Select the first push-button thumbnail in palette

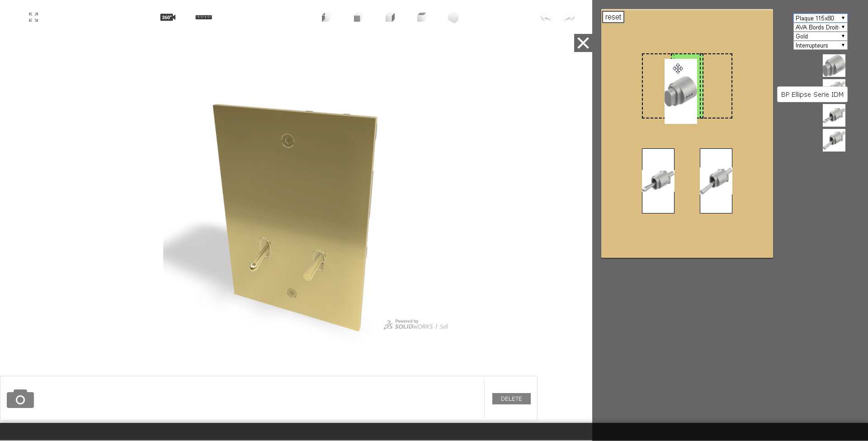pyautogui.click(x=834, y=66)
